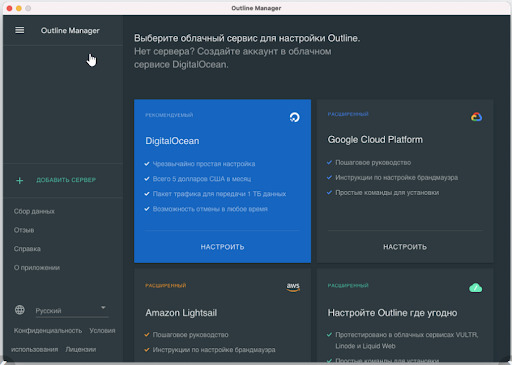
Task: Click the green plus add-server icon
Action: [20, 180]
